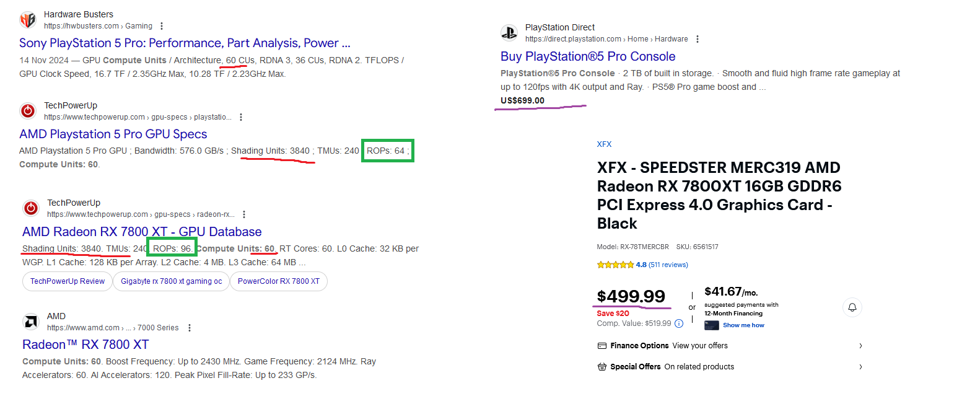The width and height of the screenshot is (980, 409).
Task: Click the info icon beside Comp. Value
Action: click(x=679, y=323)
